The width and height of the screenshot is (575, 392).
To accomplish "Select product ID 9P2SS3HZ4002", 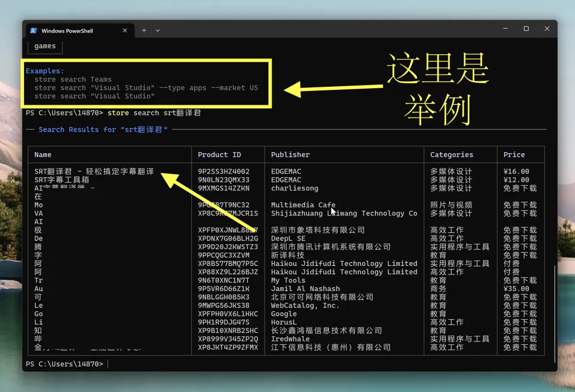I will 224,171.
